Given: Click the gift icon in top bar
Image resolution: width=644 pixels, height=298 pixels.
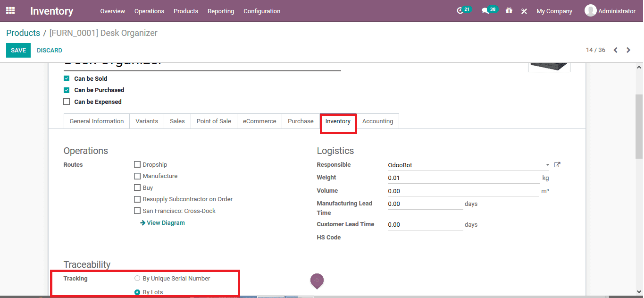Looking at the screenshot, I should [509, 10].
